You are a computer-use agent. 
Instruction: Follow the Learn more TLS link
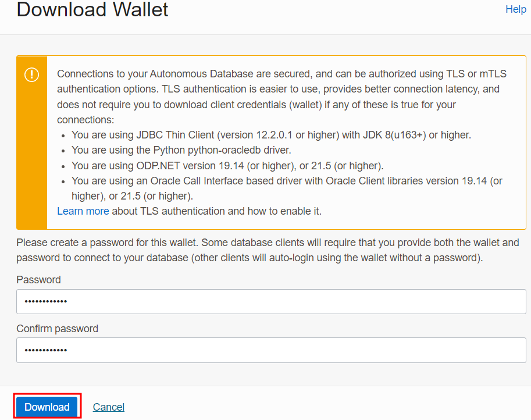83,211
